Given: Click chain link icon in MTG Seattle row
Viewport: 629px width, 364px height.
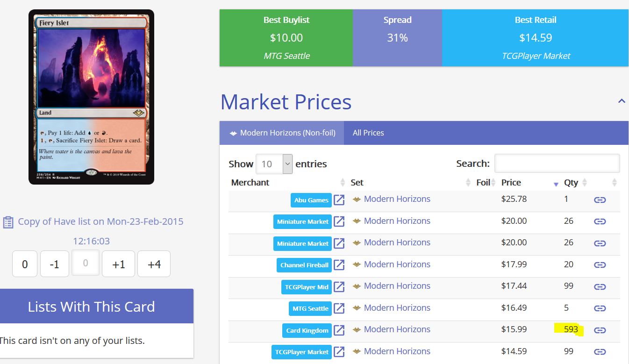Looking at the screenshot, I should click(600, 308).
